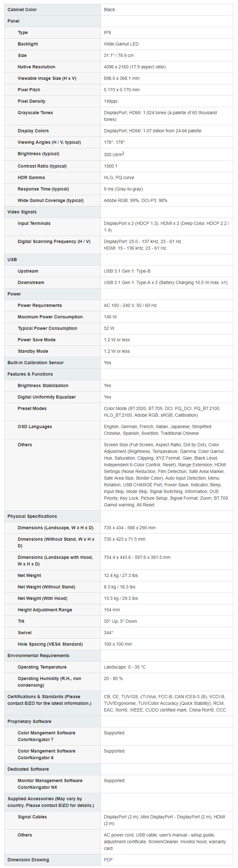
Task: Select the HDR Gamma value HLG, PQ curve
Action: pos(119,177)
